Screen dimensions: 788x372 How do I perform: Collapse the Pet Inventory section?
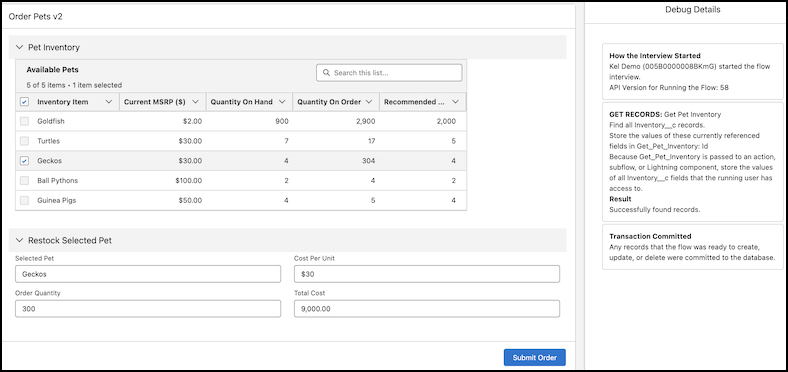tap(20, 47)
